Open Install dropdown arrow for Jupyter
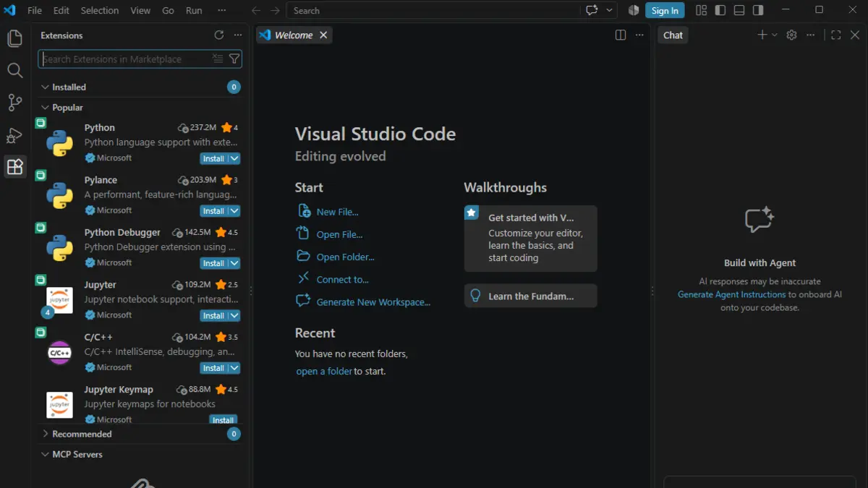This screenshot has width=868, height=488. click(x=234, y=315)
